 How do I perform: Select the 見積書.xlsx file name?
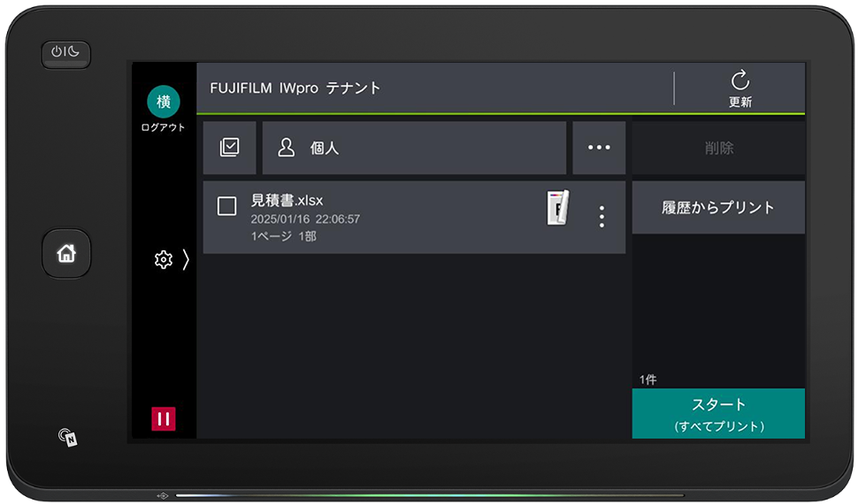click(x=287, y=201)
